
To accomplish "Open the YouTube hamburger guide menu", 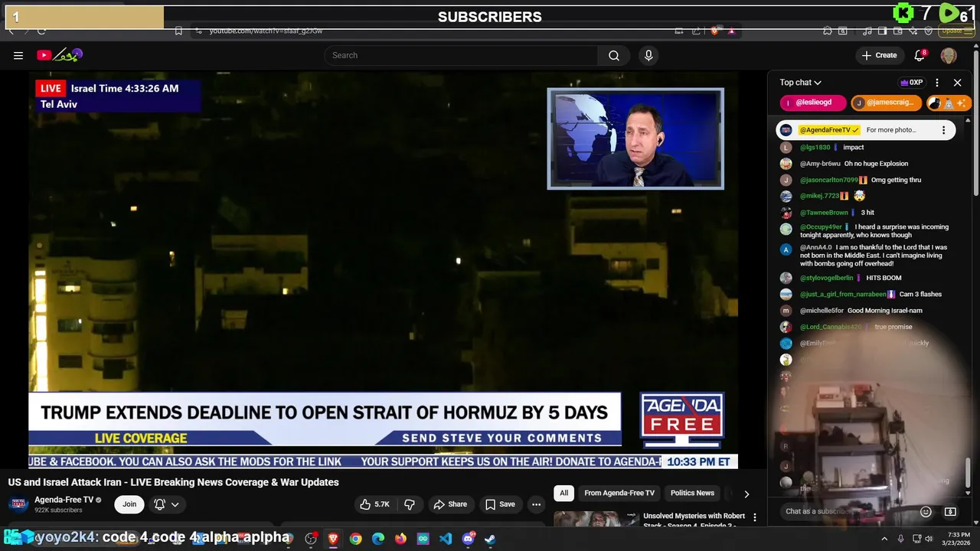I will point(18,55).
